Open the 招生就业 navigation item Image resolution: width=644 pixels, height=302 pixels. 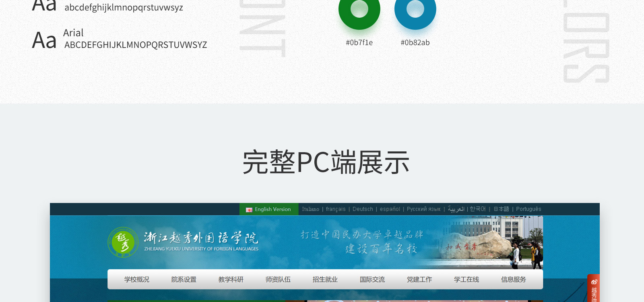point(325,279)
